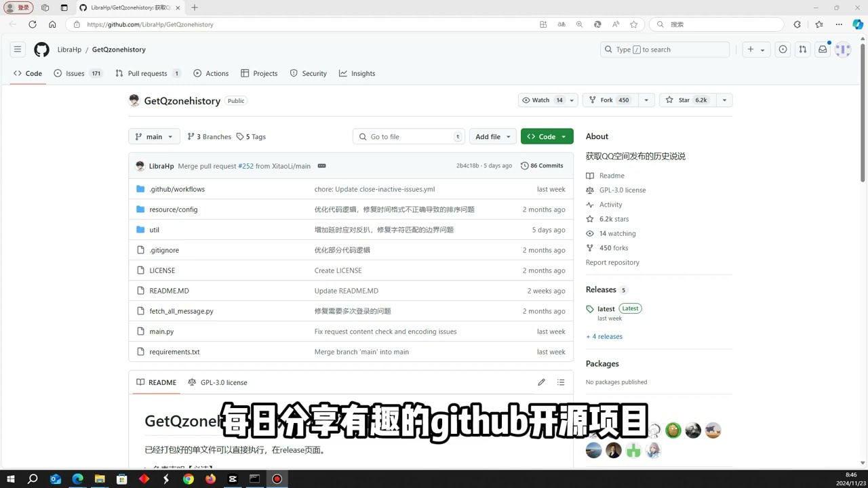Open 6.2k stars link in About
The height and width of the screenshot is (488, 868).
(614, 219)
